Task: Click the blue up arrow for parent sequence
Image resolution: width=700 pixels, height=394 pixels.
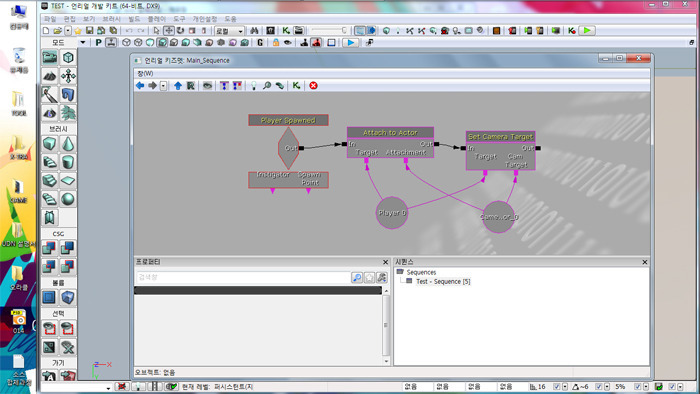Action: tap(178, 85)
